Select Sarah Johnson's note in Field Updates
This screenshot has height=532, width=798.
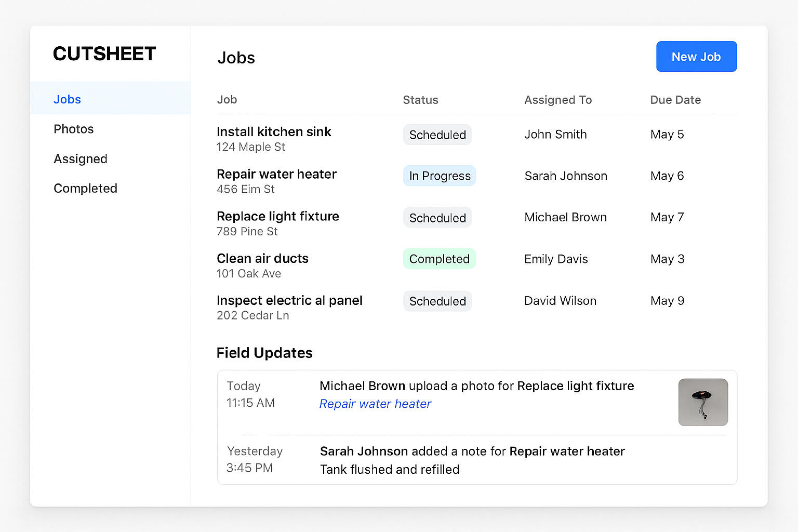tap(472, 460)
